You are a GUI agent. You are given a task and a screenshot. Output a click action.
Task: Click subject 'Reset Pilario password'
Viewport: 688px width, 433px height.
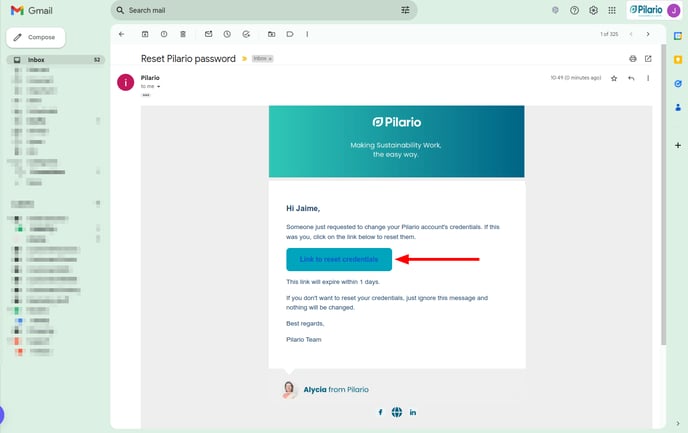188,59
